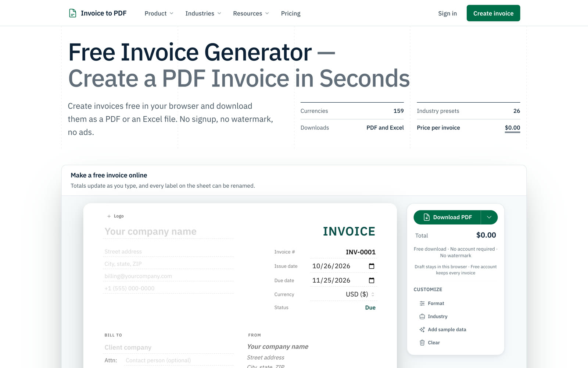This screenshot has height=368, width=588.
Task: Expand the Industries menu
Action: click(203, 13)
